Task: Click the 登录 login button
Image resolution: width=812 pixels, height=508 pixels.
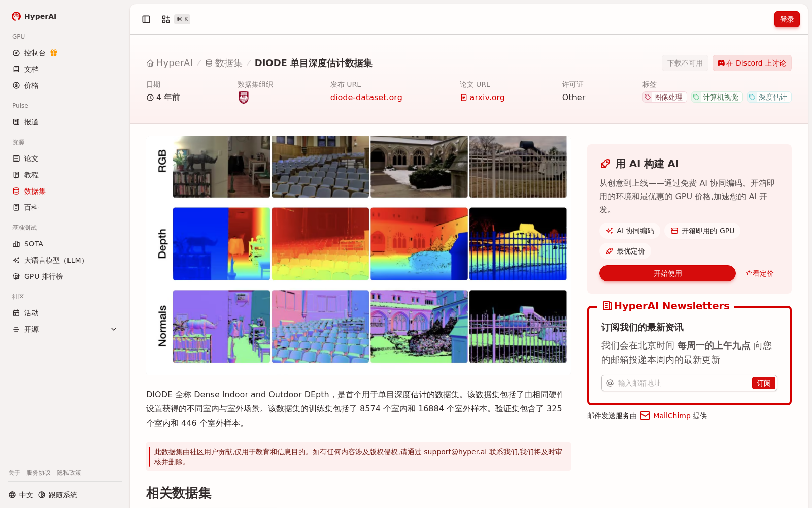Action: click(787, 19)
